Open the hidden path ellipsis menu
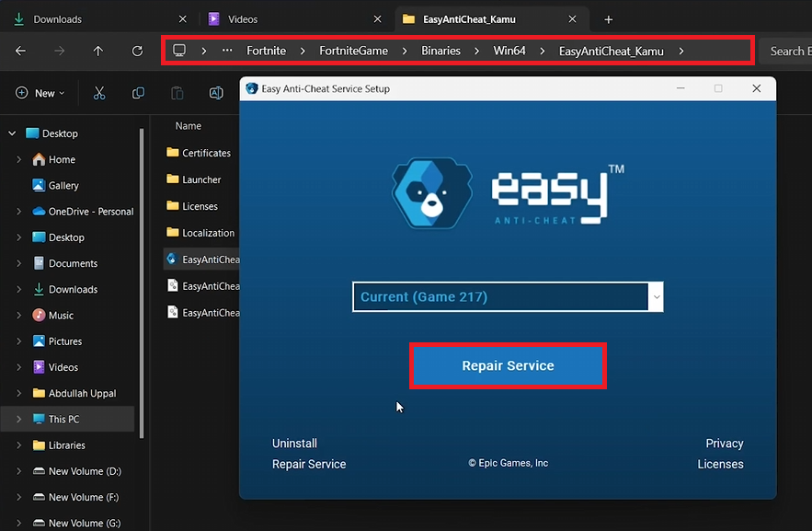Screen dimensions: 812x531 click(227, 51)
